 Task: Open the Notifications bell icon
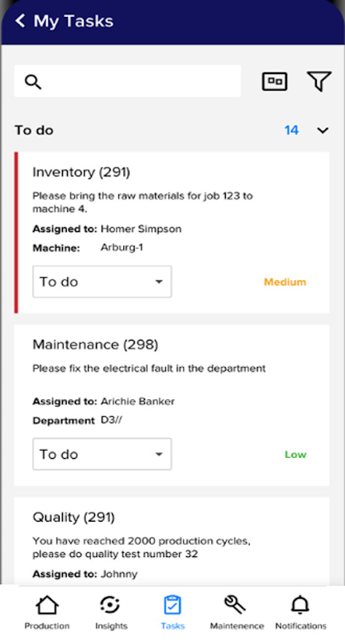pyautogui.click(x=300, y=605)
